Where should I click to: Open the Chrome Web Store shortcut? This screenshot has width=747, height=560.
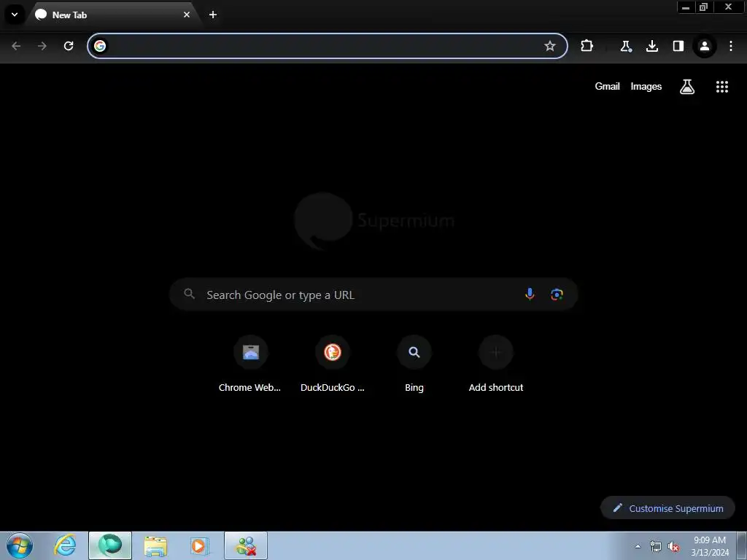point(251,365)
